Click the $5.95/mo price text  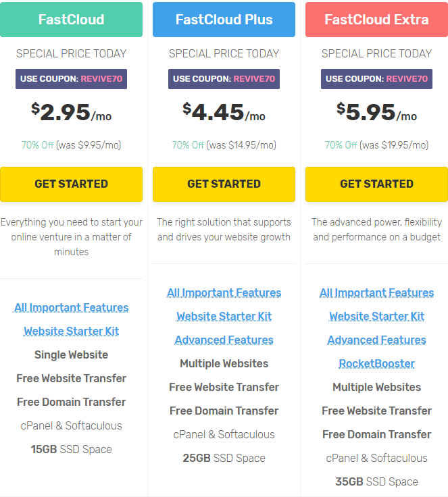coord(376,112)
